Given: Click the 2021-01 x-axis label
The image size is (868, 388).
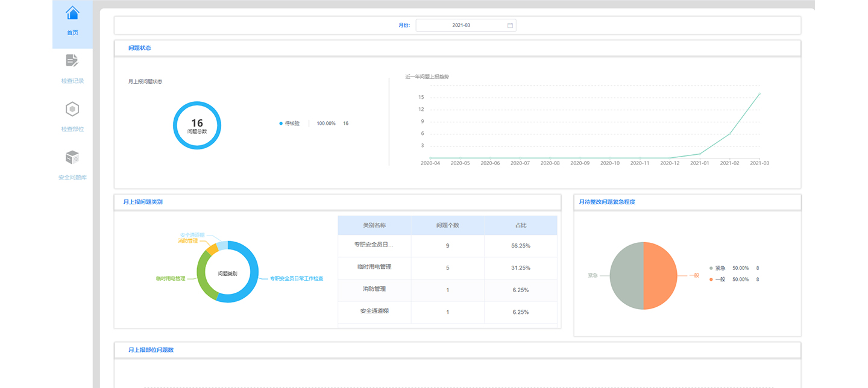Looking at the screenshot, I should 700,163.
